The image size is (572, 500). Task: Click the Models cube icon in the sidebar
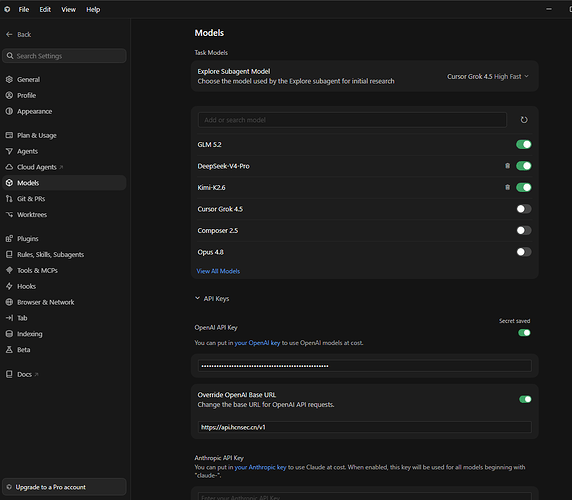coord(9,183)
